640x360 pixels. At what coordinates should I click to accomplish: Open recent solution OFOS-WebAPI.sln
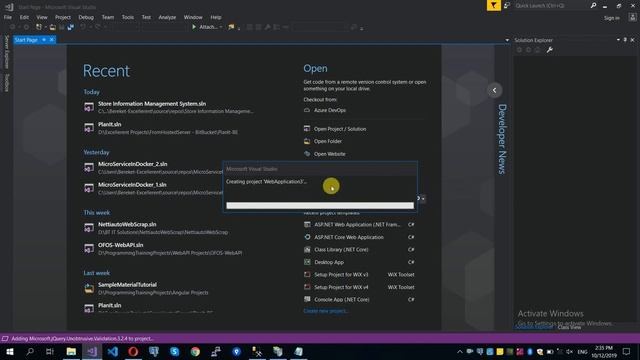120,245
